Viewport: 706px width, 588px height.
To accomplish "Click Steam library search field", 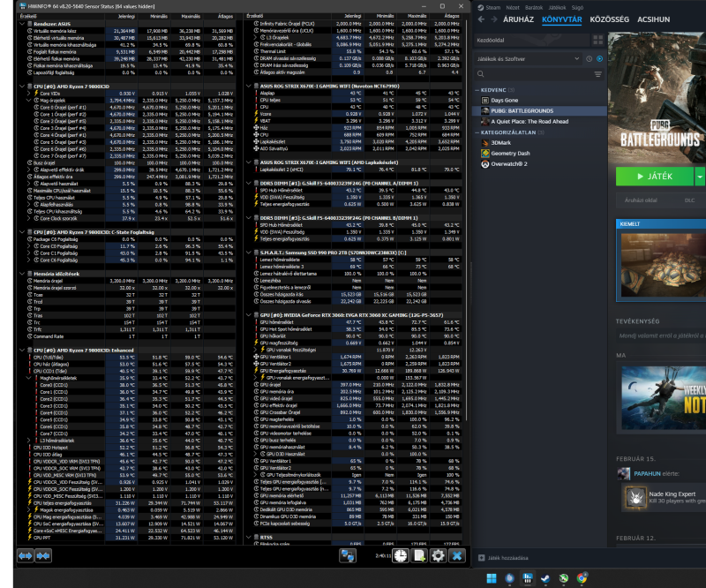I will coord(539,74).
